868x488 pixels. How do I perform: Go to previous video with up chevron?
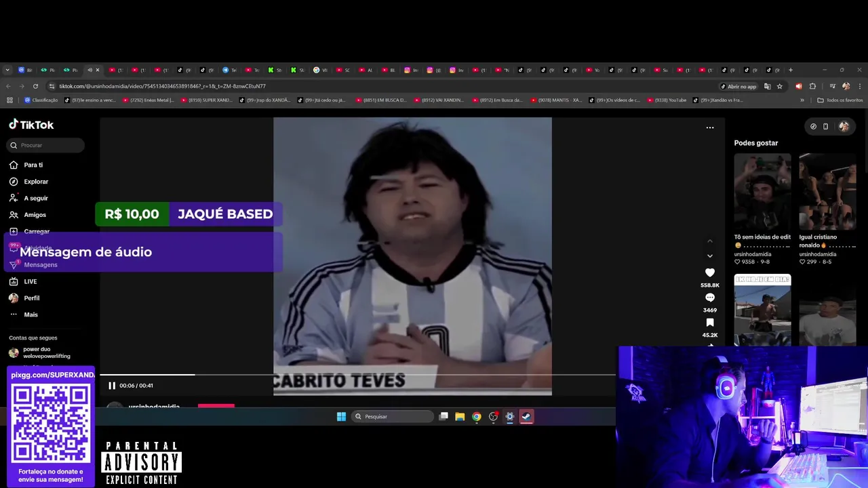tap(710, 241)
